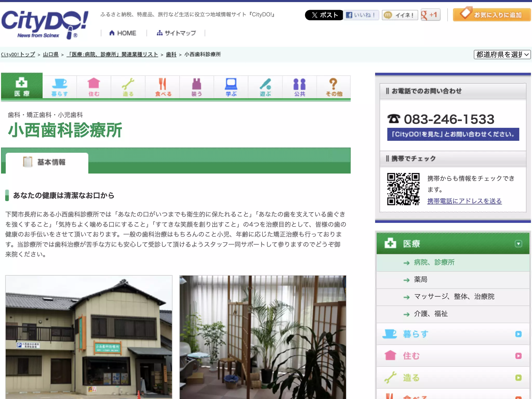Viewport: 532px width, 399px height.
Task: Select the 暮らす cup icon
Action: 59,87
